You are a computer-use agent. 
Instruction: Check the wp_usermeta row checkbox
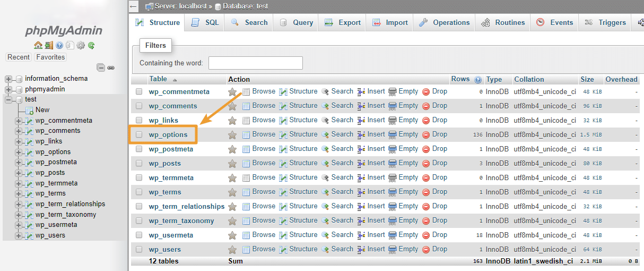[139, 235]
